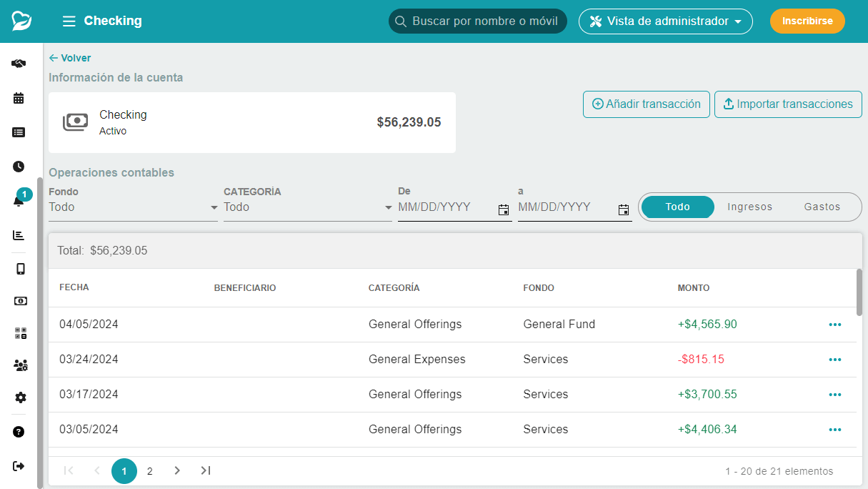868x489 pixels.
Task: Open the settings gear in sidebar
Action: pos(21,397)
